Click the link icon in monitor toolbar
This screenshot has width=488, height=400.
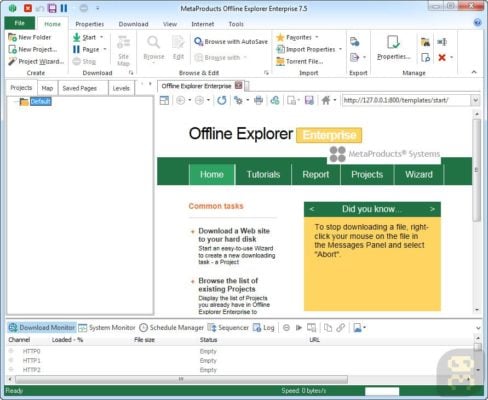click(341, 328)
